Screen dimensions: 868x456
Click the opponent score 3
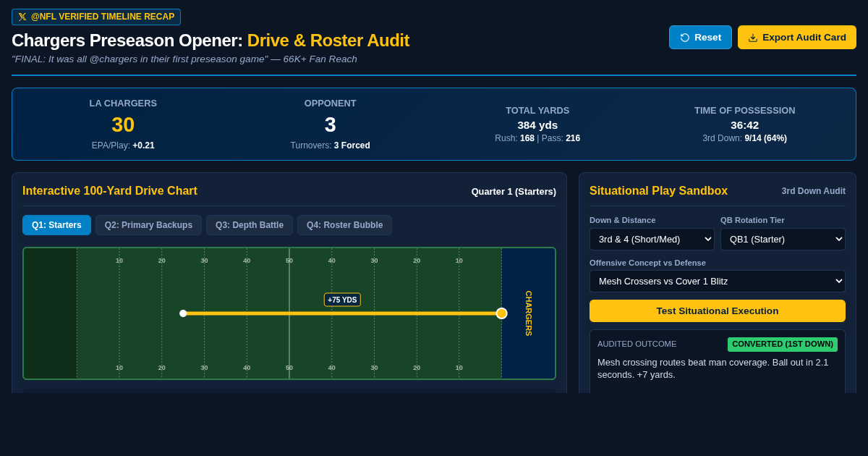[x=331, y=124]
